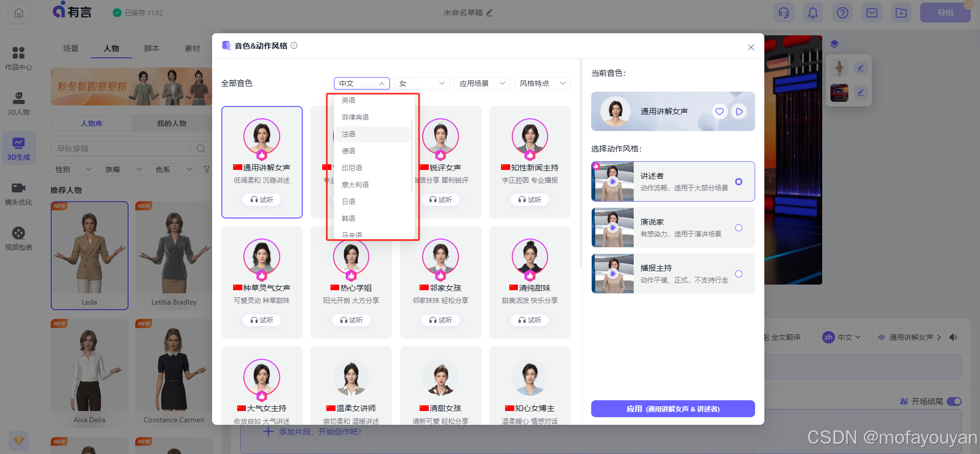Play the current 通用讲解女声 voice preview
The width and height of the screenshot is (980, 454).
739,111
